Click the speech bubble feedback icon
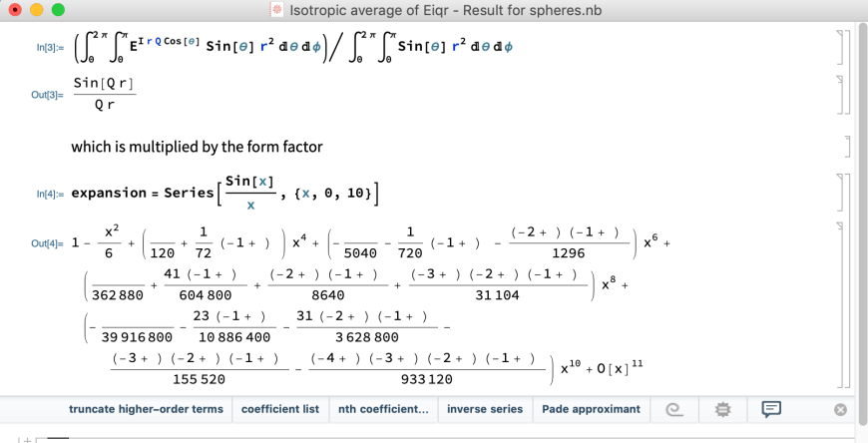868x443 pixels. 770,409
